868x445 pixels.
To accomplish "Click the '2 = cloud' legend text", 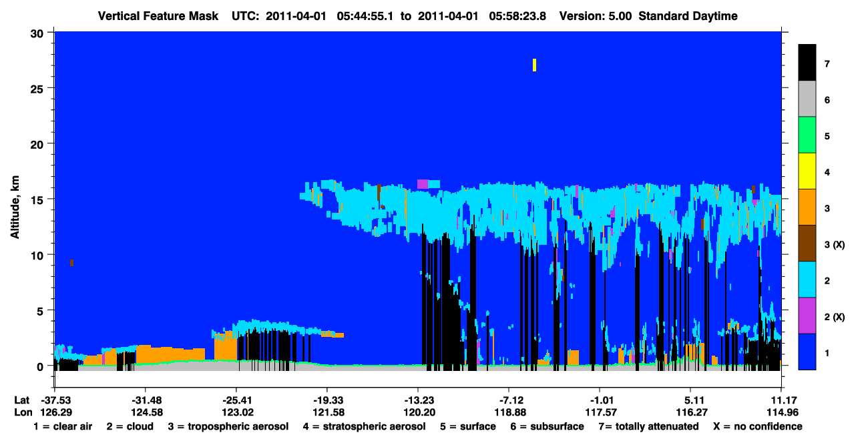I will [x=130, y=426].
